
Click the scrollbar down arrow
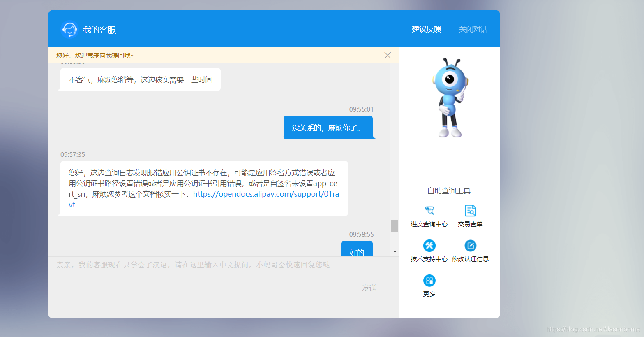[x=395, y=251]
